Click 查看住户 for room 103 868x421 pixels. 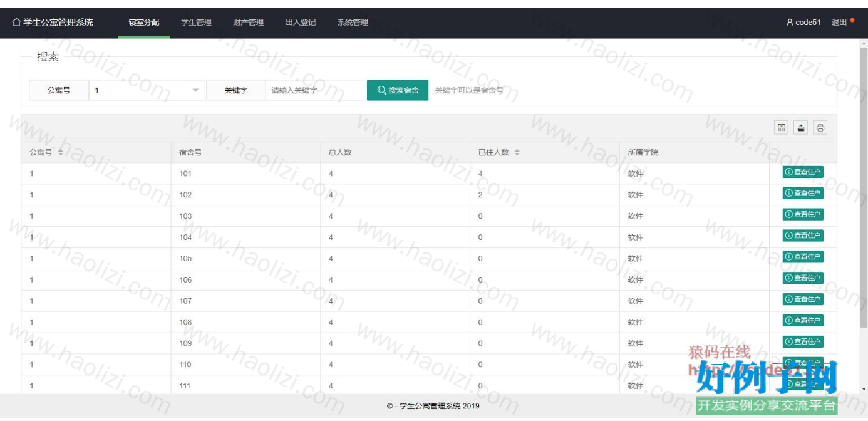(803, 214)
